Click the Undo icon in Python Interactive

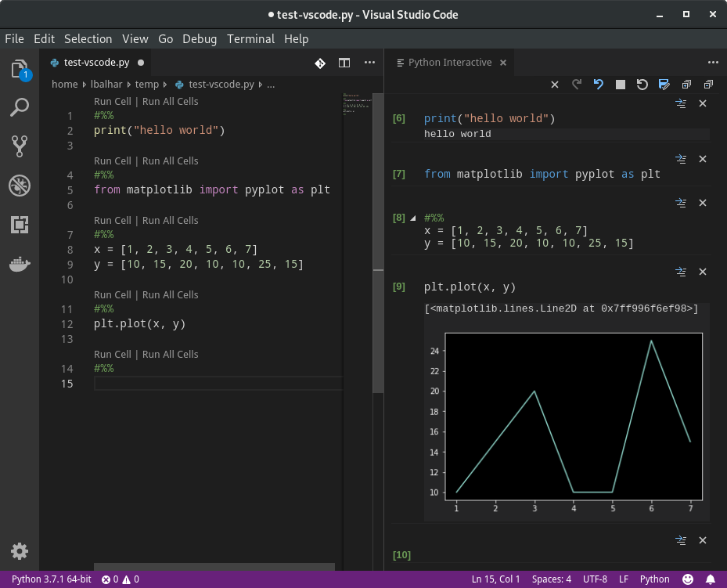coord(598,84)
